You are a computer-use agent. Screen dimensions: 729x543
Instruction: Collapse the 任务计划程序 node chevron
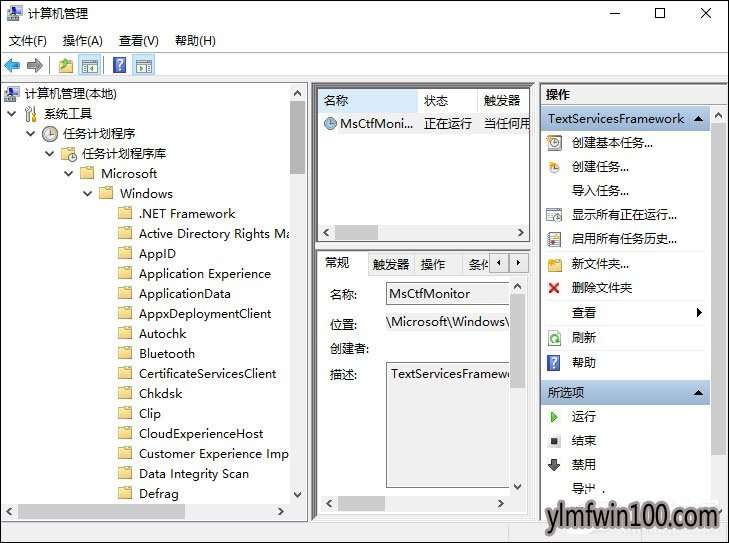point(31,133)
